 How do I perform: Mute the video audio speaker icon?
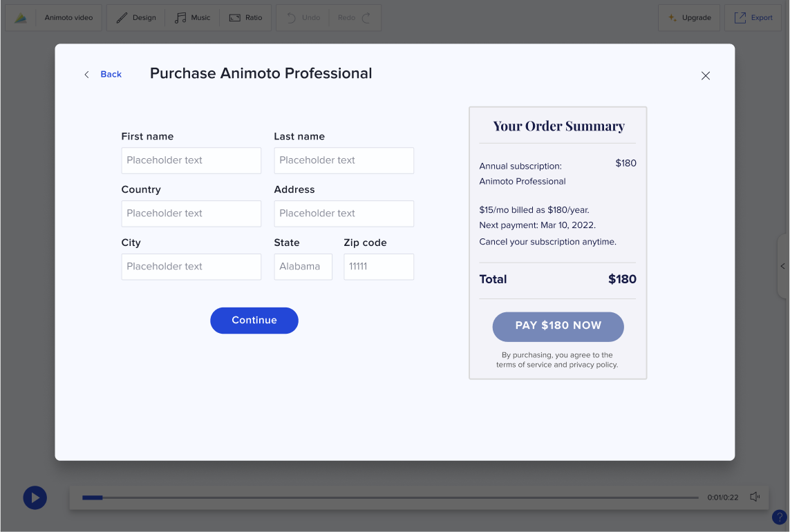click(x=755, y=497)
